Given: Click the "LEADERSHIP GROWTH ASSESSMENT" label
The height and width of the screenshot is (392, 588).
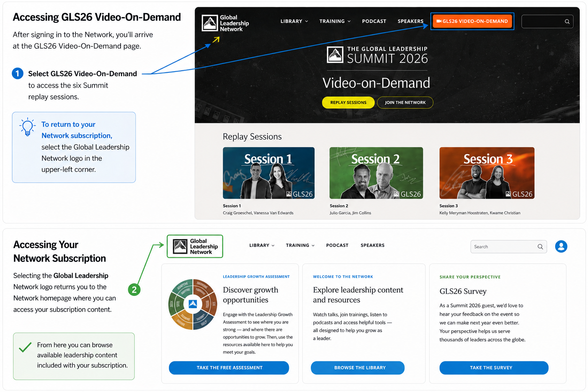Looking at the screenshot, I should pyautogui.click(x=256, y=277).
